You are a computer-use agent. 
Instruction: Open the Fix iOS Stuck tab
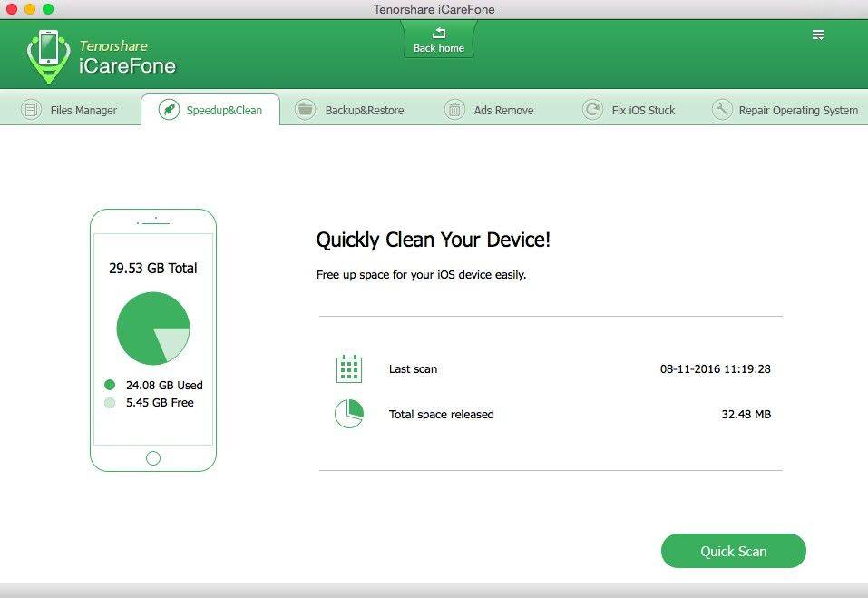click(x=629, y=110)
